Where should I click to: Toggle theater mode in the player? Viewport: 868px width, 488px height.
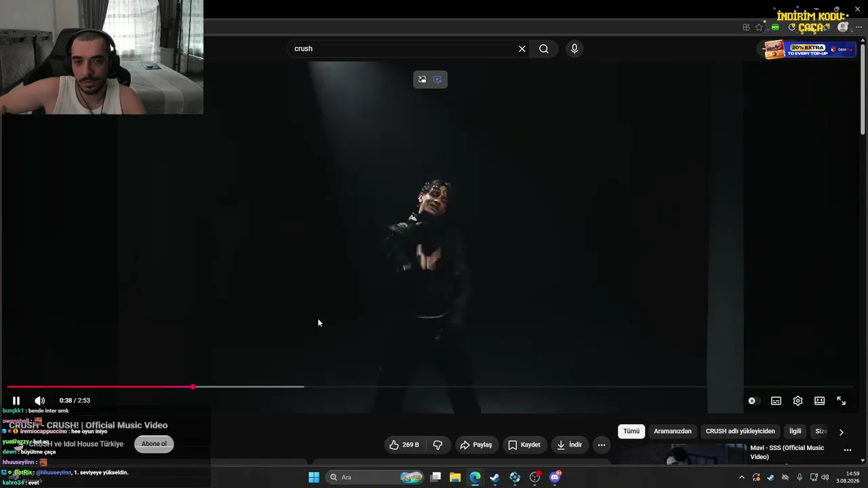820,401
